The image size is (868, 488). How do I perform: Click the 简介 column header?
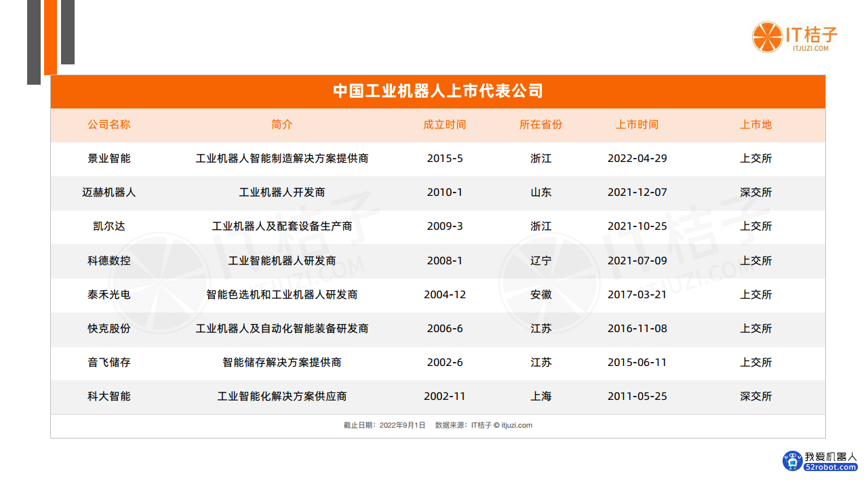(x=282, y=125)
